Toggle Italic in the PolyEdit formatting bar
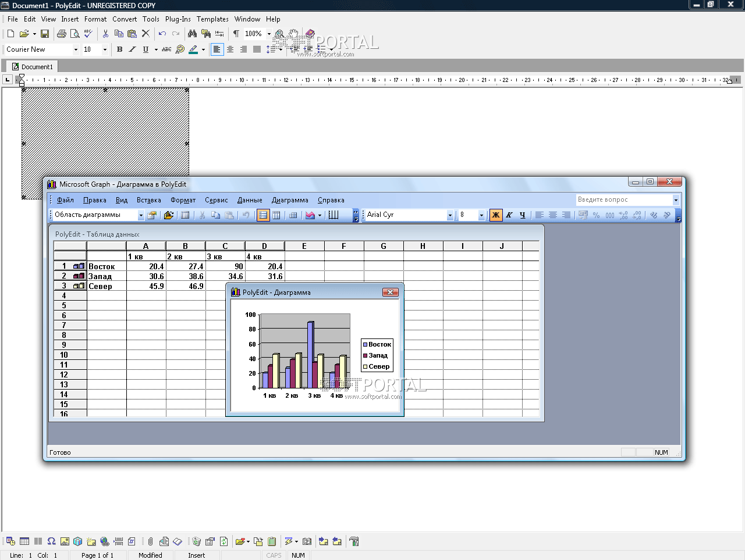This screenshot has height=560, width=745. point(132,49)
